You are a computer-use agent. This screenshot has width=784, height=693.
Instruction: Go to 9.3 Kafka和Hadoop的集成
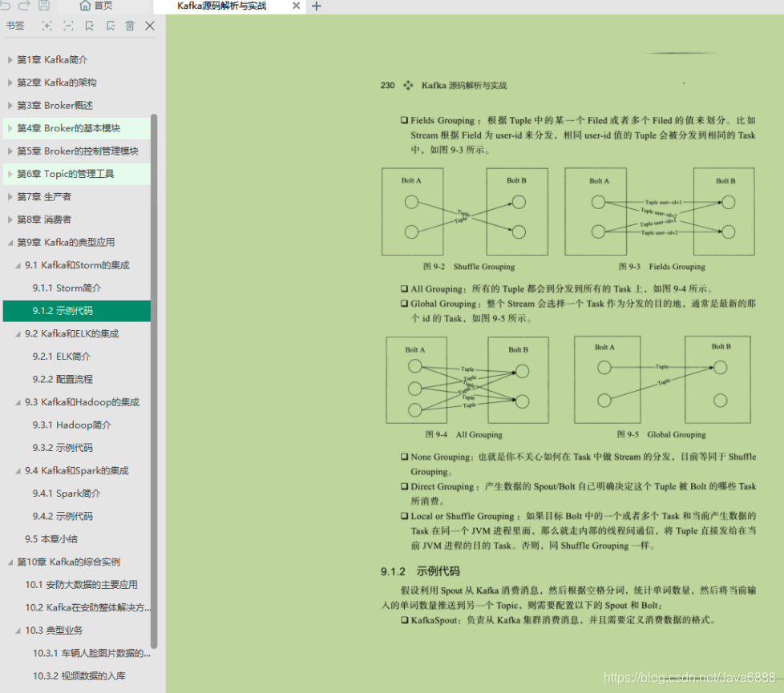pyautogui.click(x=82, y=402)
